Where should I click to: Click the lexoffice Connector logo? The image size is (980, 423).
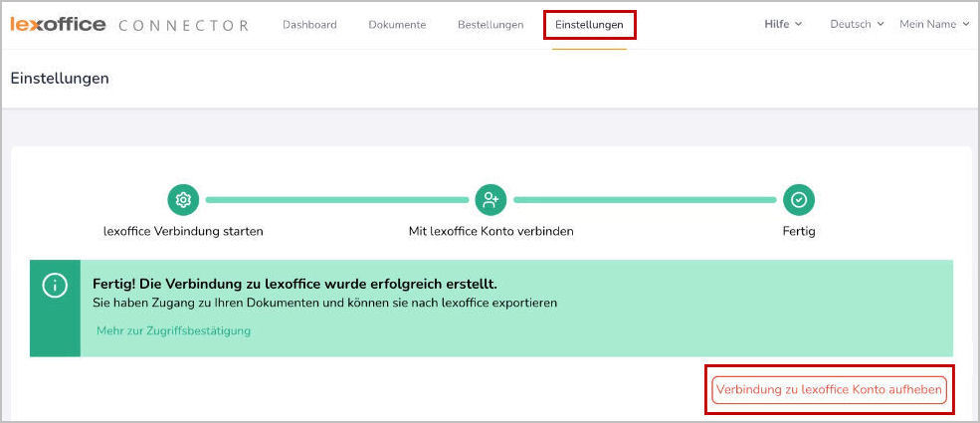tap(129, 25)
